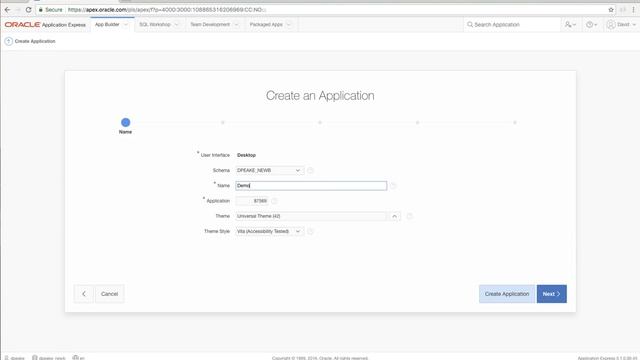Viewport: 640px width, 360px height.
Task: Show help for the Theme field
Action: tap(409, 216)
